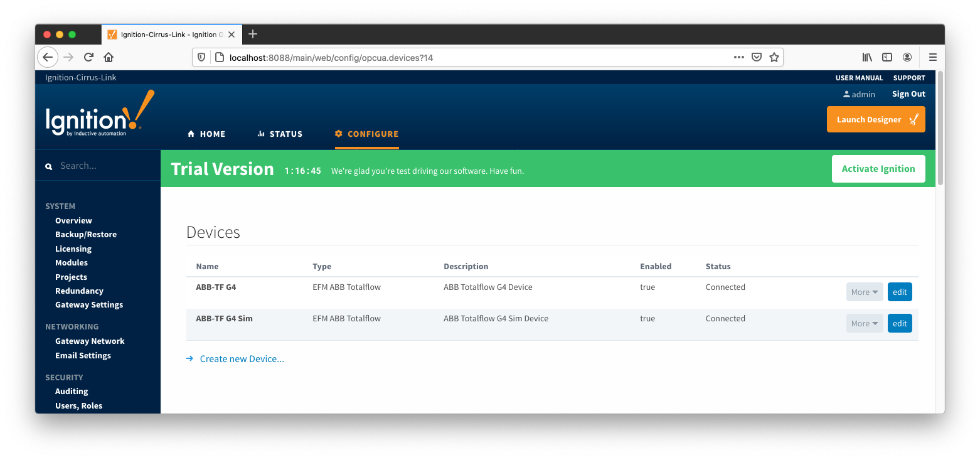Click 'ABB Totalflow G4 Sim Device' description
Viewport: 980px width, 460px height.
click(x=496, y=318)
